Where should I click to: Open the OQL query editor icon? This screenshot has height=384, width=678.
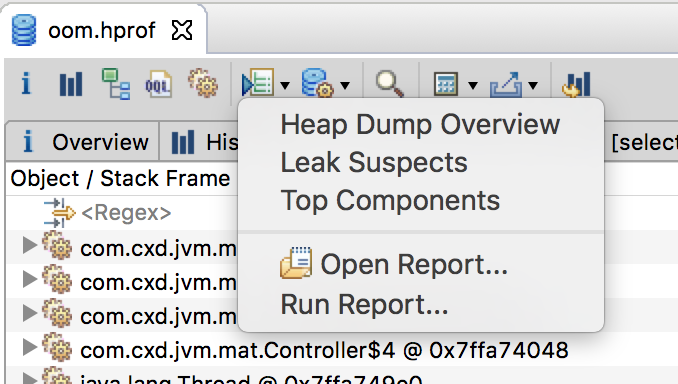click(x=158, y=84)
